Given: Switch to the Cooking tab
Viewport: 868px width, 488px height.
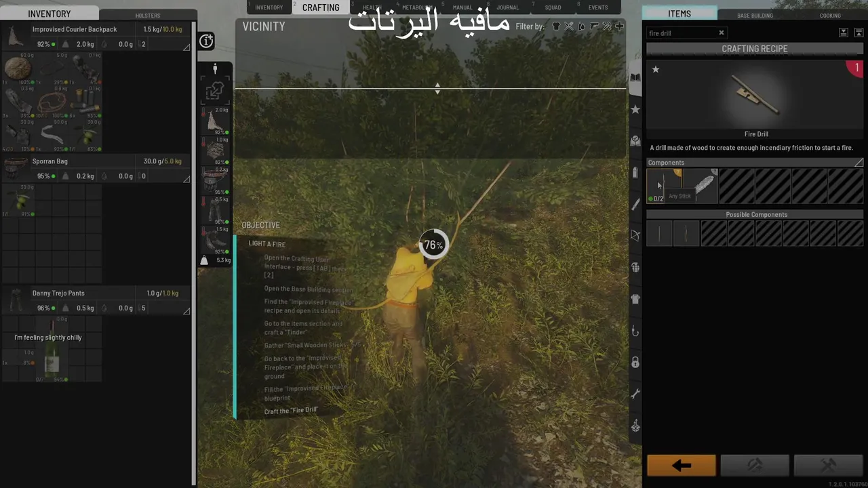Looking at the screenshot, I should tap(830, 15).
